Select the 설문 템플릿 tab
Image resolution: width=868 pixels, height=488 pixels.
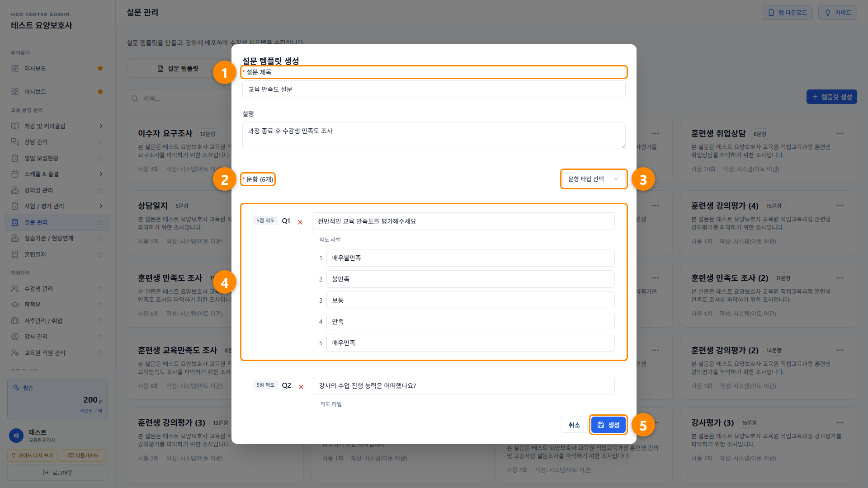pos(178,69)
